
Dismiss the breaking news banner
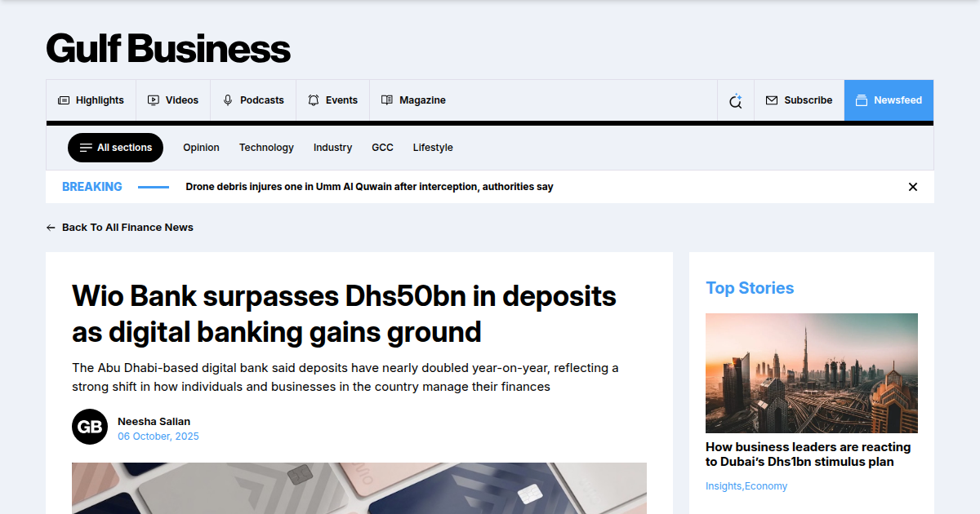pyautogui.click(x=912, y=186)
